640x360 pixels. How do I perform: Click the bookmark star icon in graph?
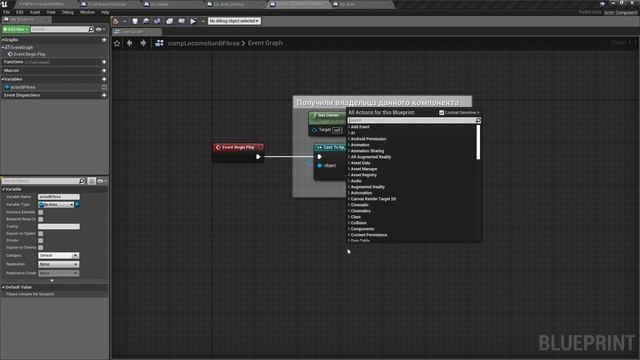[x=117, y=43]
